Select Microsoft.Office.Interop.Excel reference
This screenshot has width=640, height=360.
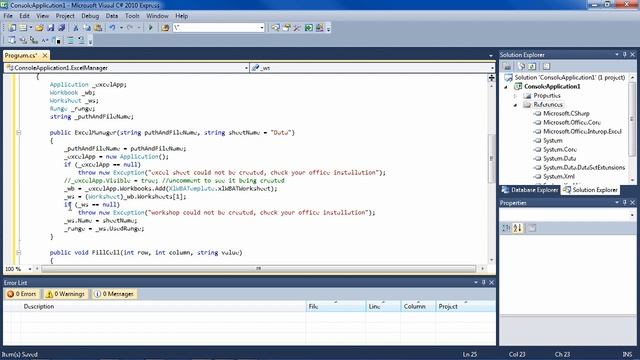click(582, 132)
